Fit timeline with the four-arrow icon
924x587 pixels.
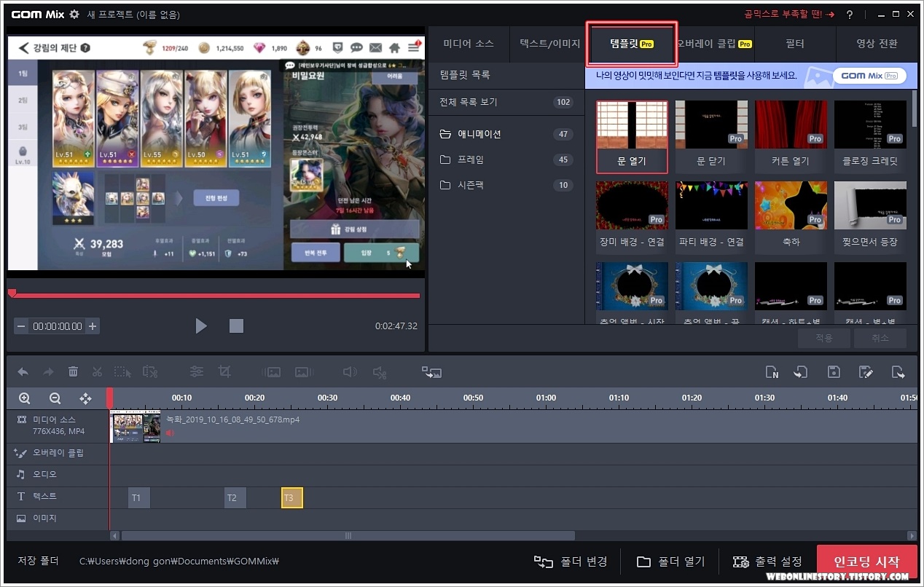click(x=85, y=398)
